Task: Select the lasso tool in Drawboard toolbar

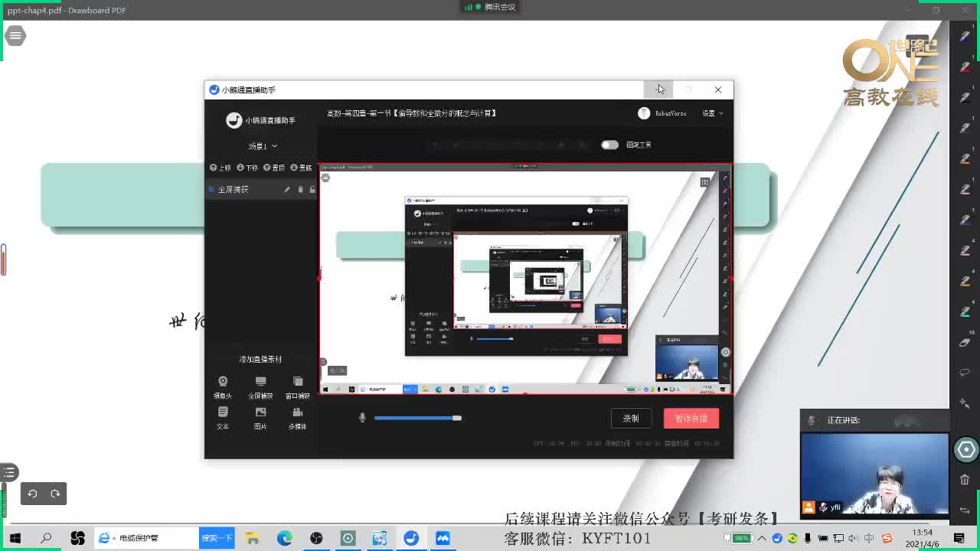Action: pos(965,373)
